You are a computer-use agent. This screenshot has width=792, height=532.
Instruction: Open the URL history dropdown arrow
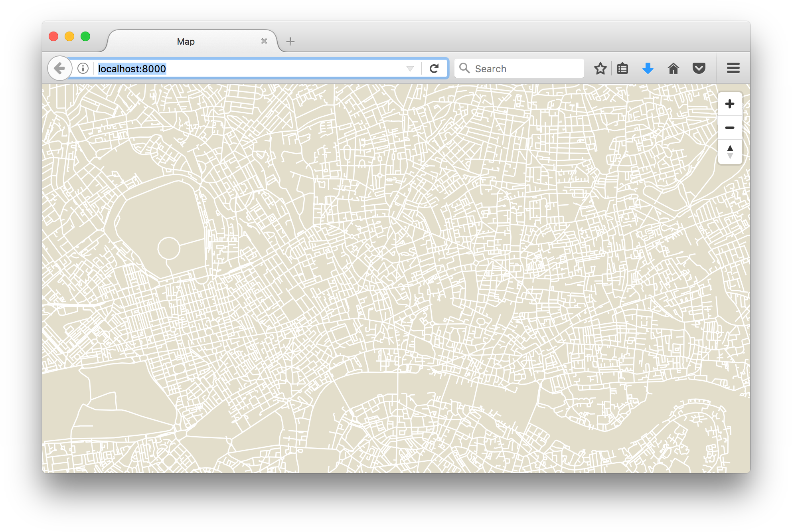pos(410,69)
